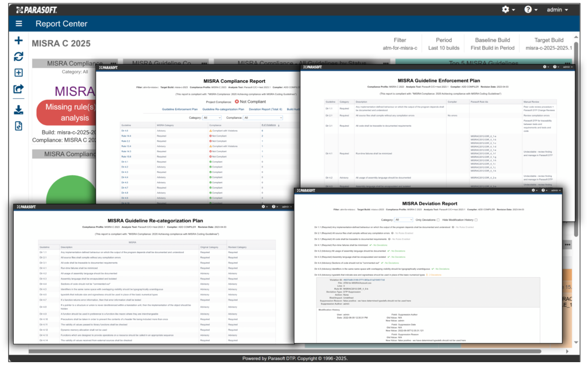588x365 pixels.
Task: Click the green pie chart segment
Action: point(71,191)
